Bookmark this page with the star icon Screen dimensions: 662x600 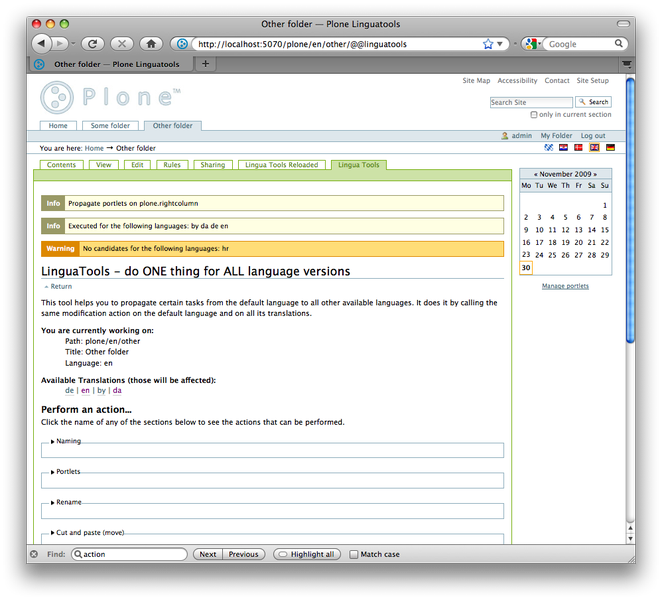point(488,44)
